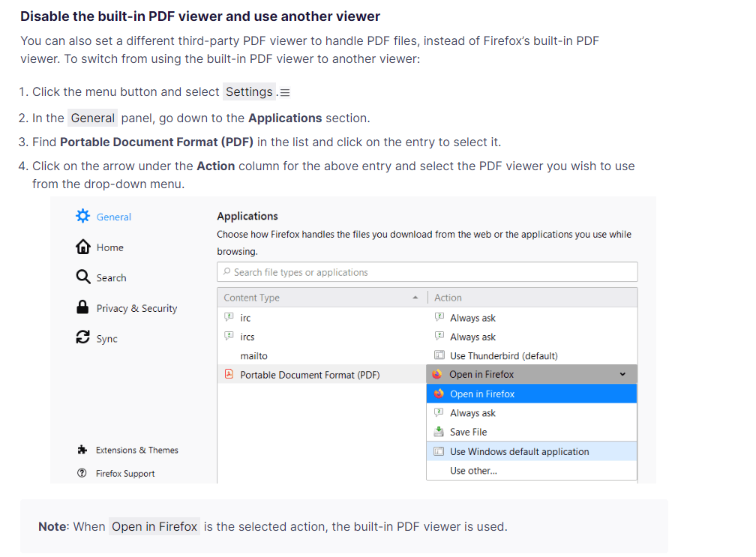This screenshot has height=557, width=756.
Task: Click the Content Type sort arrow
Action: coord(415,298)
